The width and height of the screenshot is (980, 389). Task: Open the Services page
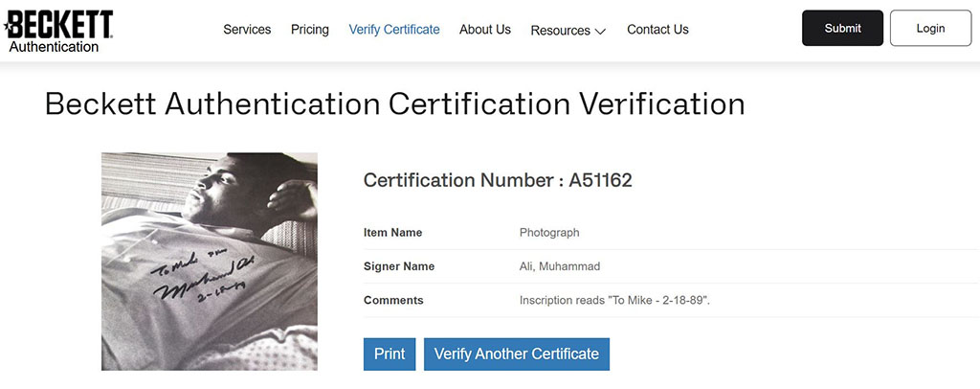point(247,30)
